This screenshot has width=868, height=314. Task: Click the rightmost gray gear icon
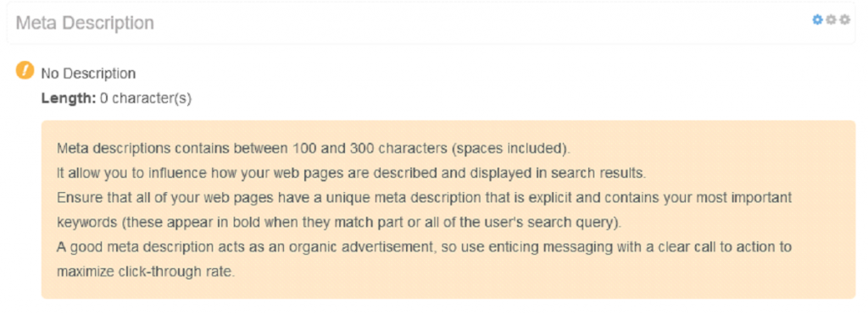click(x=844, y=20)
